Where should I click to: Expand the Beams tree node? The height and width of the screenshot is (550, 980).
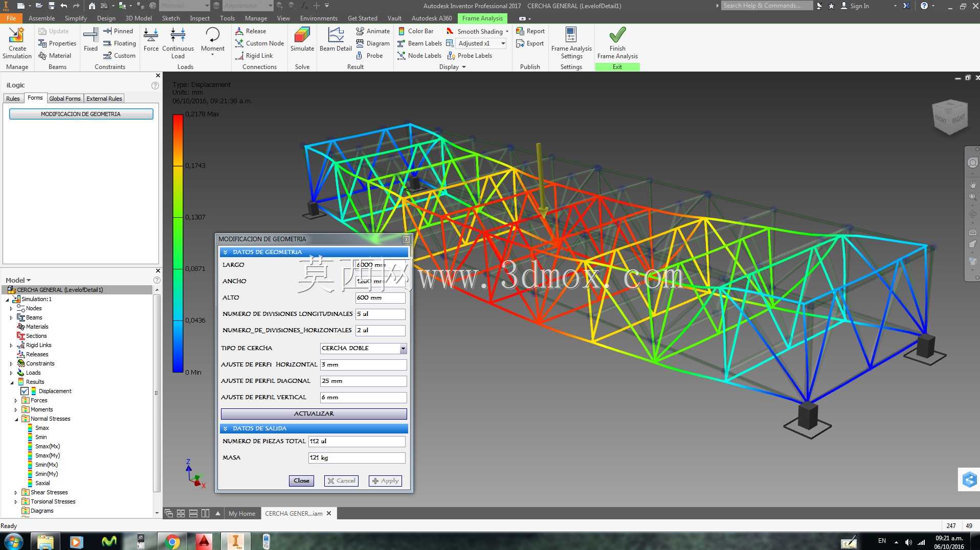point(11,317)
